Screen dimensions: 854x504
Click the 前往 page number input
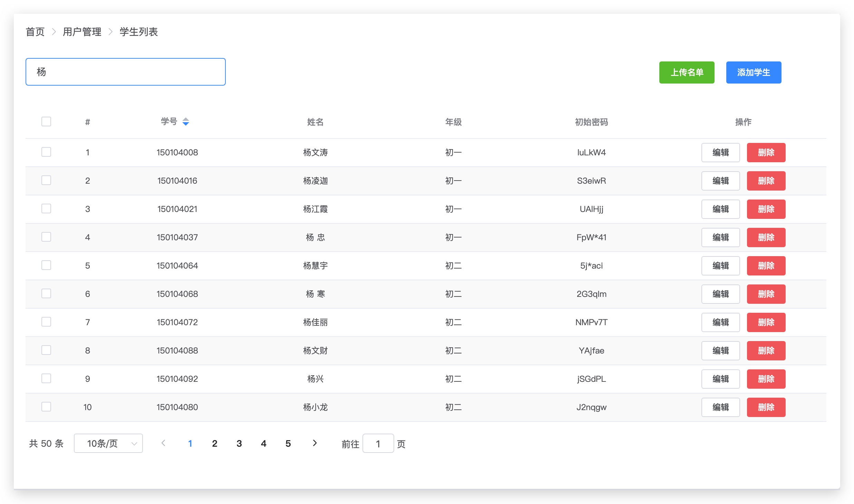(x=378, y=444)
